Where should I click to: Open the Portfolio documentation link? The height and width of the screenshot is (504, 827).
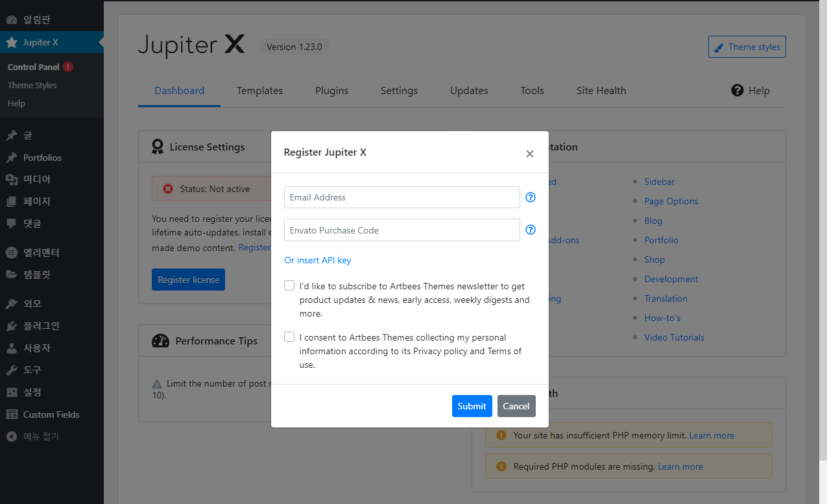click(x=662, y=240)
